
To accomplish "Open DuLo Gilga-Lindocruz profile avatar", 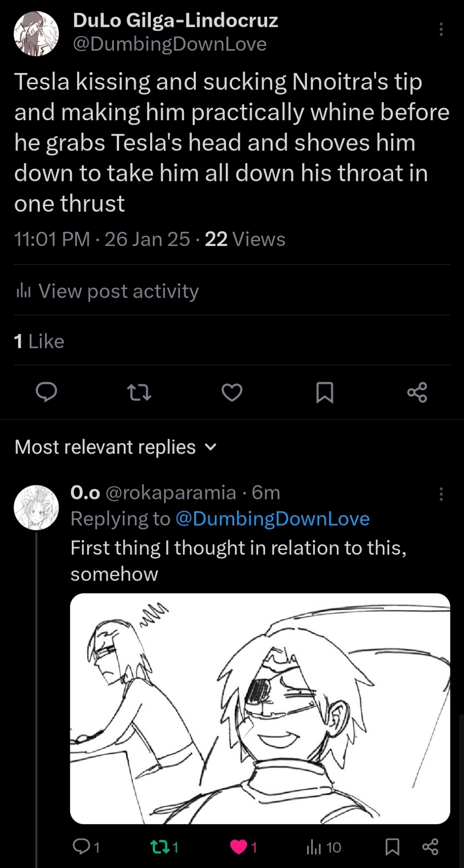I will point(36,34).
